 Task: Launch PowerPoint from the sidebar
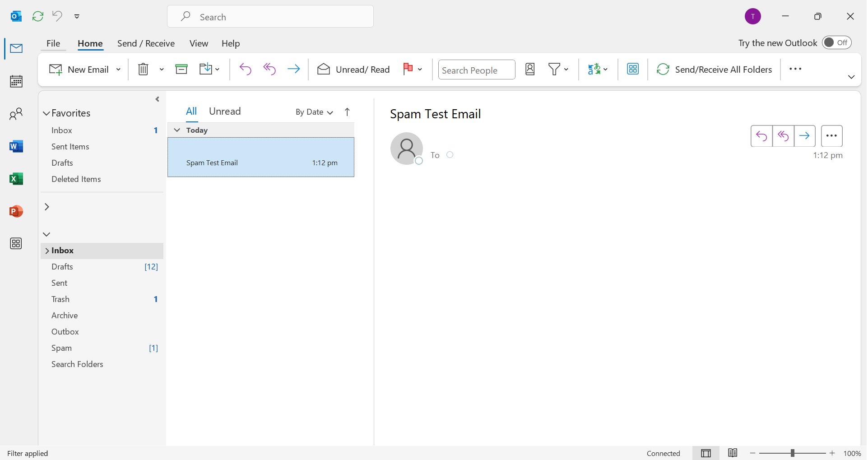[x=16, y=211]
